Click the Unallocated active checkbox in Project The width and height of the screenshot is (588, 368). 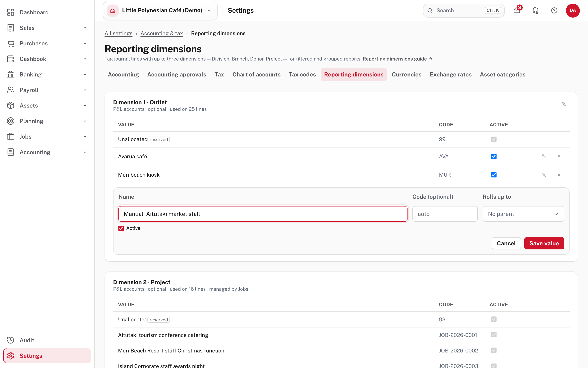pyautogui.click(x=494, y=319)
